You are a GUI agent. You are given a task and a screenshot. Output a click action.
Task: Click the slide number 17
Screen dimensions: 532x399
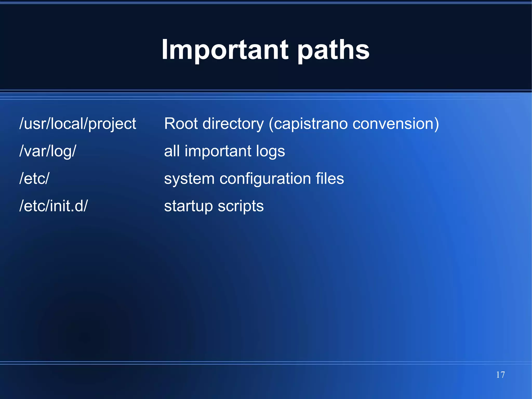pyautogui.click(x=500, y=375)
